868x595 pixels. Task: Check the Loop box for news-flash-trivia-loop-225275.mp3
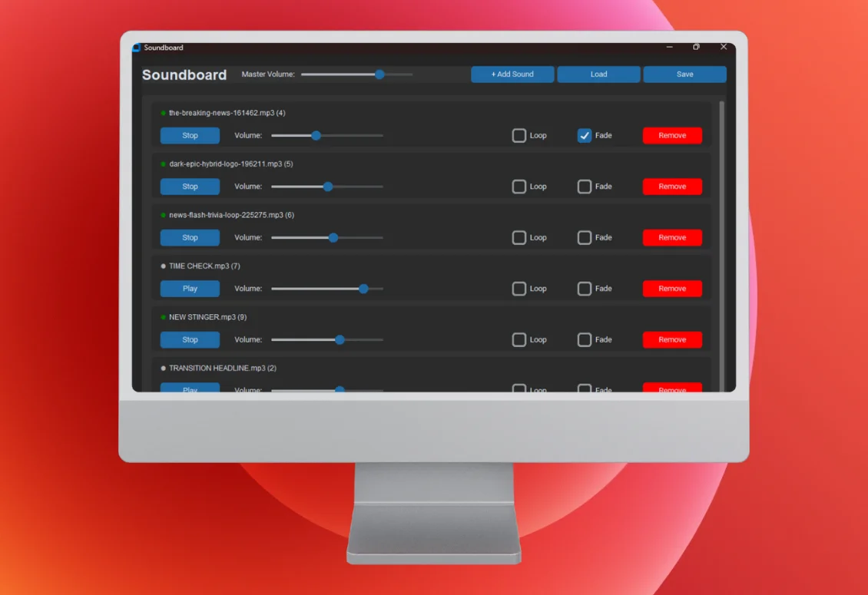(x=518, y=237)
